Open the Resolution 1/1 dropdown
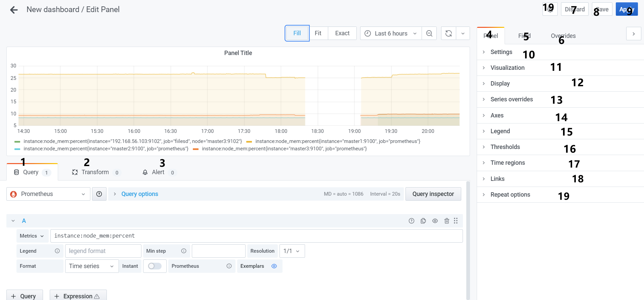Viewport: 644px width, 300px height. tap(292, 251)
